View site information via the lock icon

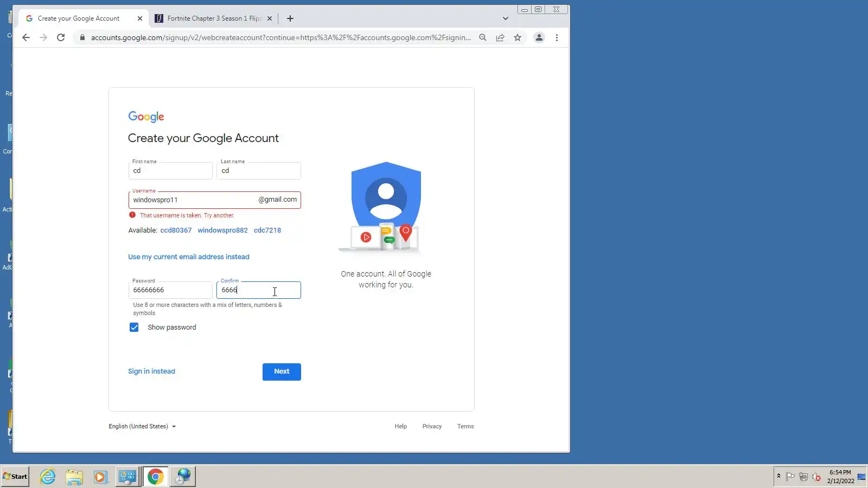[82, 37]
